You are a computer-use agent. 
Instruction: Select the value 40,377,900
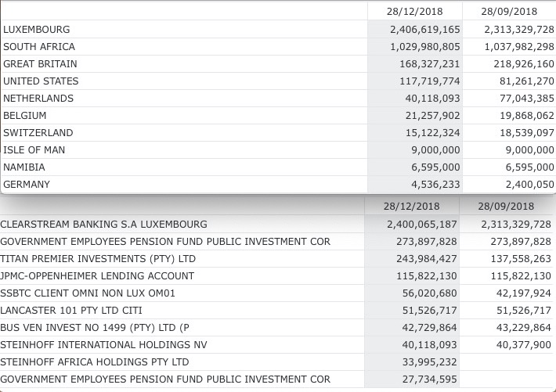coord(524,345)
